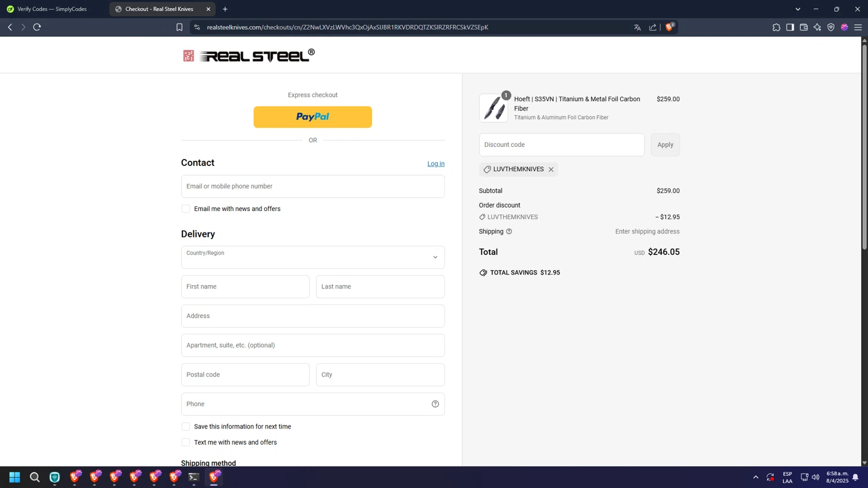Click the total amount $246.05
The height and width of the screenshot is (488, 868).
coord(664,252)
